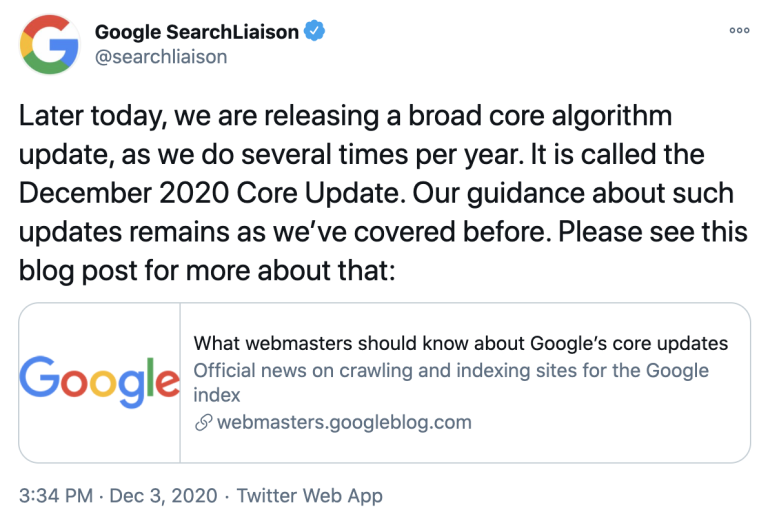The height and width of the screenshot is (523, 768).
Task: Open the webmasters.googleblog.com domain link
Action: 344,422
